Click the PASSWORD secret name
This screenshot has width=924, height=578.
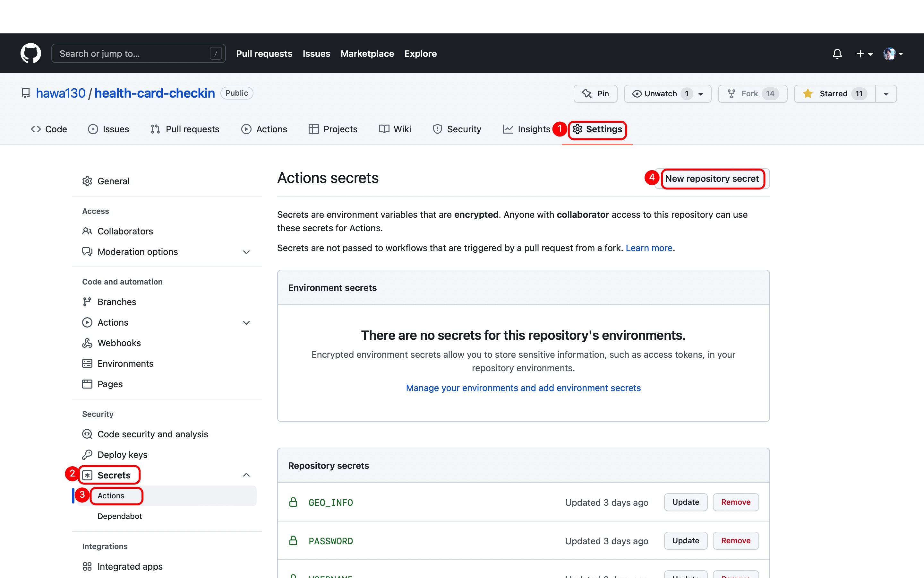pyautogui.click(x=331, y=541)
